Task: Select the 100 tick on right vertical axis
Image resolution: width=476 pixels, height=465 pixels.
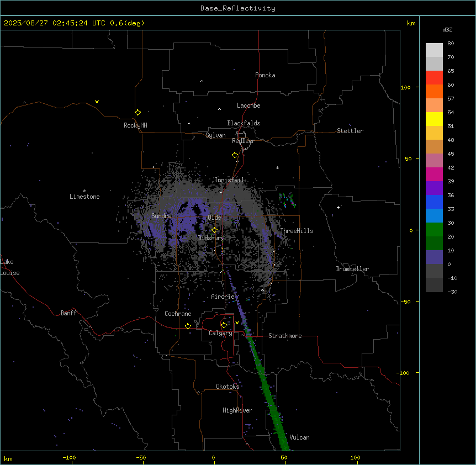Action: click(405, 87)
